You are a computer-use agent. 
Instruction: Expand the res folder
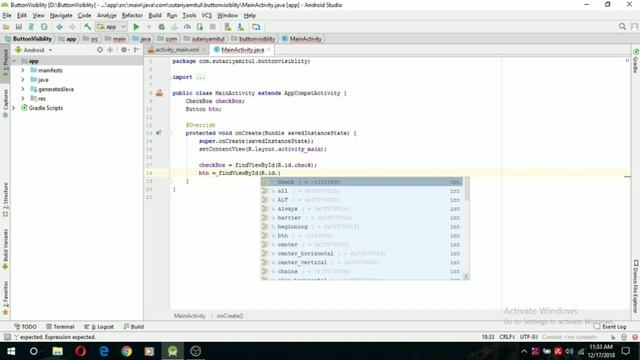pos(23,98)
